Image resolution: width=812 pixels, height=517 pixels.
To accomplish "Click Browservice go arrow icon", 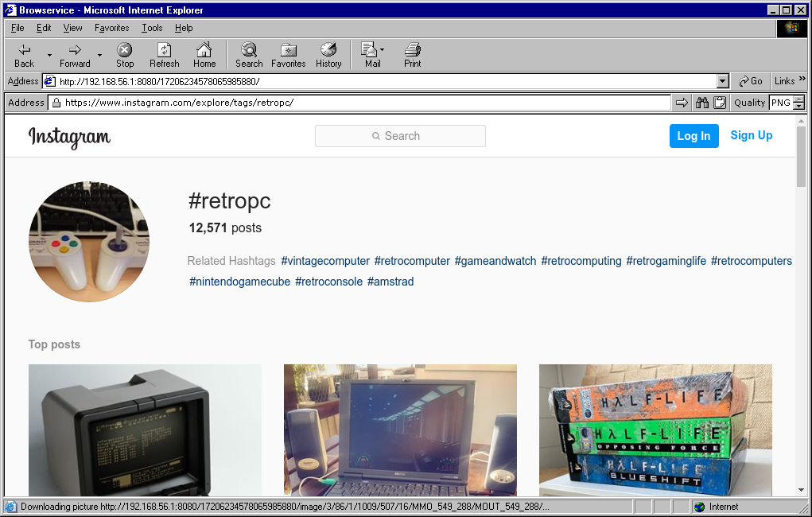I will (682, 103).
